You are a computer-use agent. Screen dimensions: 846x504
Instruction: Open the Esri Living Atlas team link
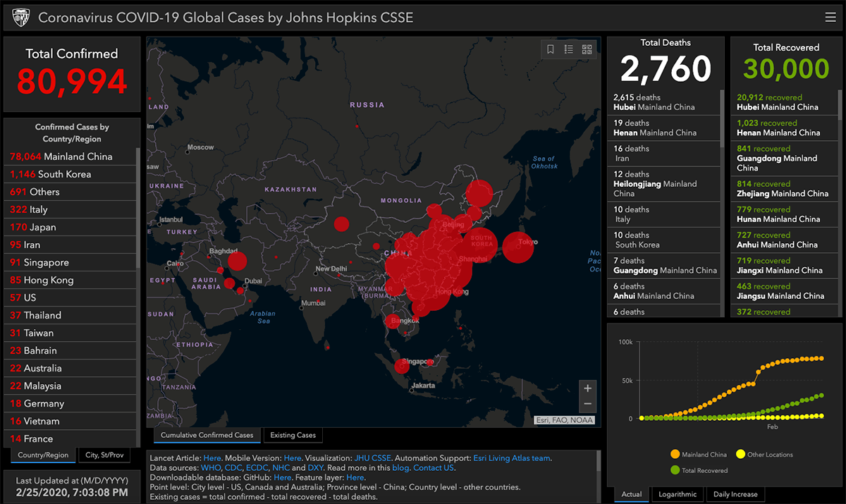(x=511, y=458)
